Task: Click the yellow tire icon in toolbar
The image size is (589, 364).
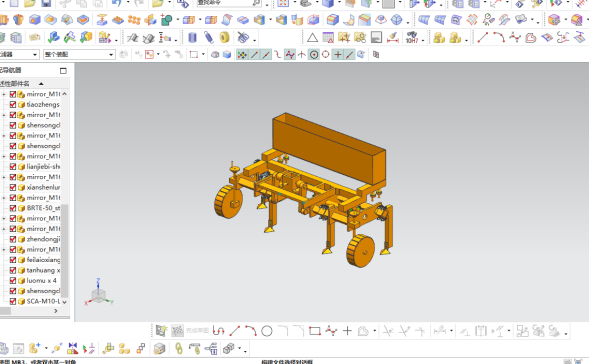Action: pyautogui.click(x=224, y=38)
